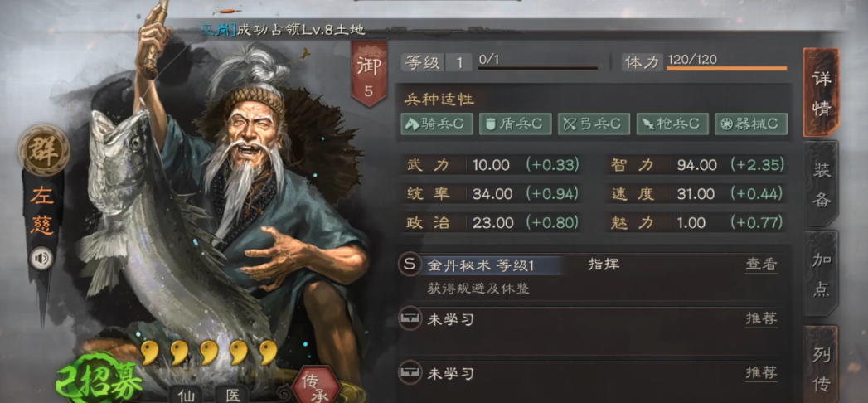Viewport: 868px width, 403px height.
Task: Select the 弓兵C archer aptitude icon
Action: pyautogui.click(x=594, y=124)
